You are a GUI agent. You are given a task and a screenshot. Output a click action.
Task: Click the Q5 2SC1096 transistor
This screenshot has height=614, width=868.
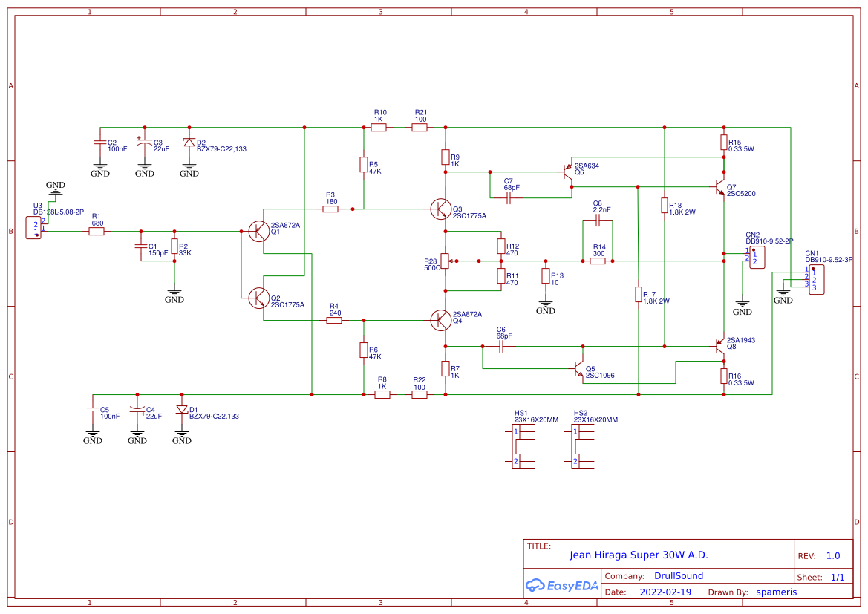coord(579,369)
